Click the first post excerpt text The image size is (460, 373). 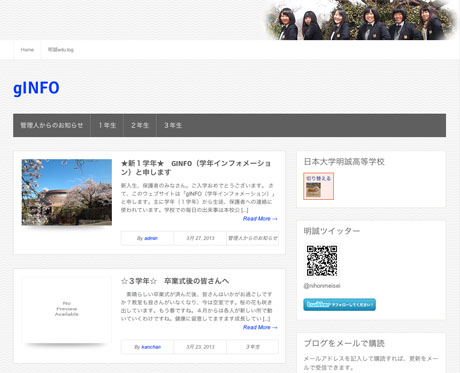[x=197, y=198]
